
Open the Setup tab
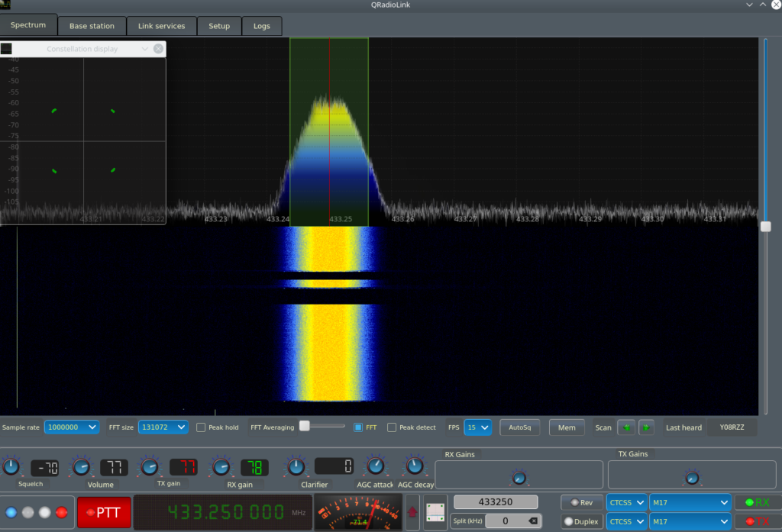219,25
